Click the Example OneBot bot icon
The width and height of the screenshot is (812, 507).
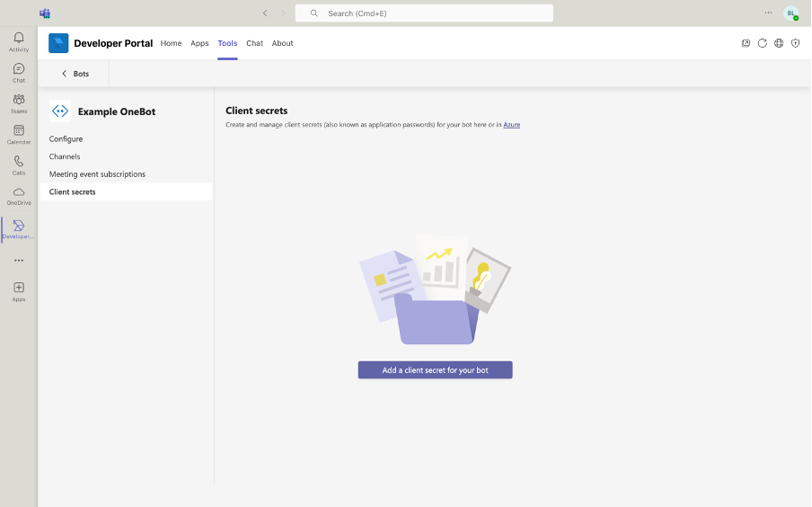(x=60, y=111)
